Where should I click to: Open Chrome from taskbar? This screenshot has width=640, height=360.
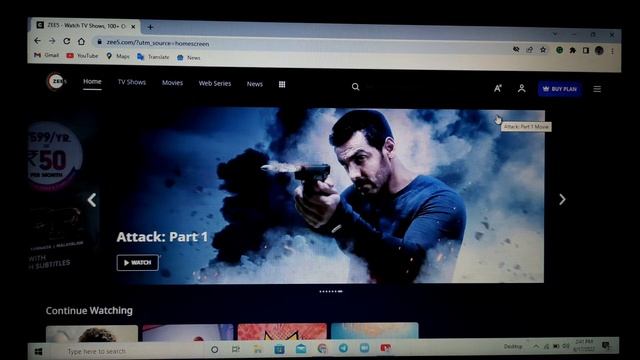[x=322, y=348]
